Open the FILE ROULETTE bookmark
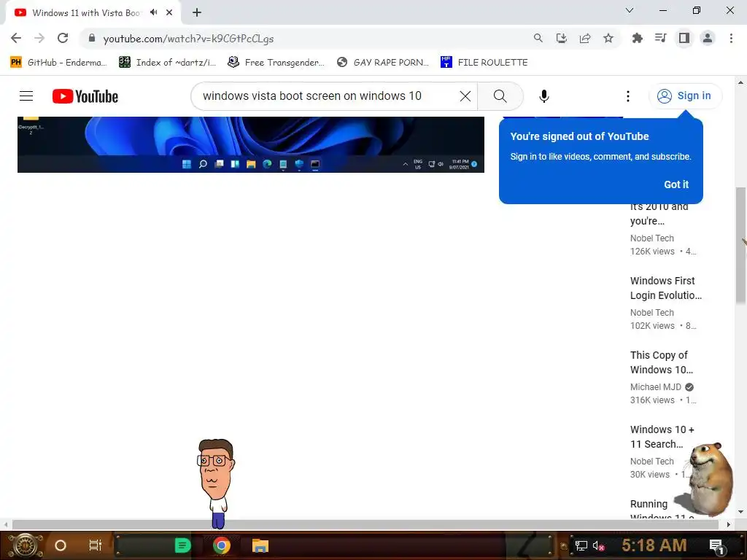Screen dimensions: 747x560 (x=484, y=63)
